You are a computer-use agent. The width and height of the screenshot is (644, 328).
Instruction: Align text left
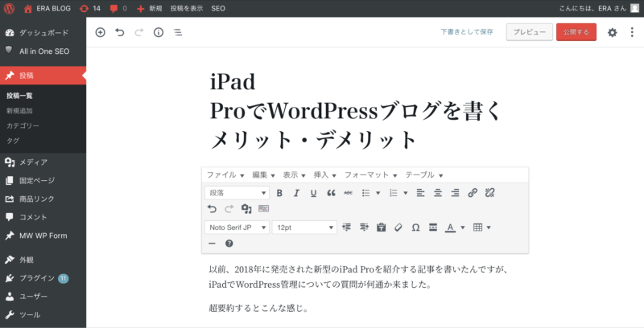[420, 193]
